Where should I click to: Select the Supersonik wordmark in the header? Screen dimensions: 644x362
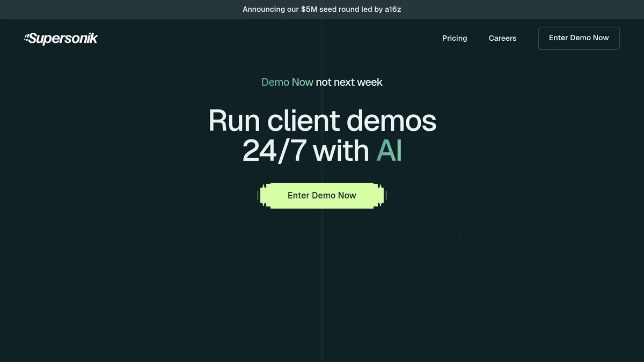[x=64, y=38]
